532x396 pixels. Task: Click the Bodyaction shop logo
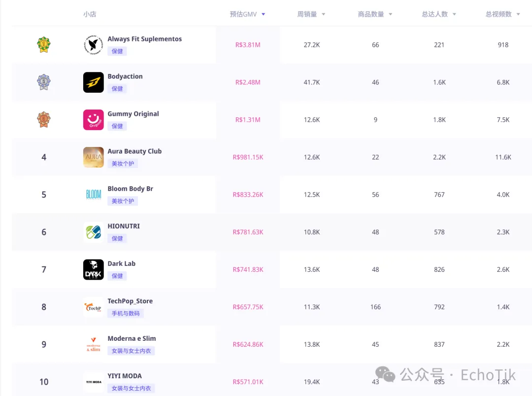(x=93, y=82)
